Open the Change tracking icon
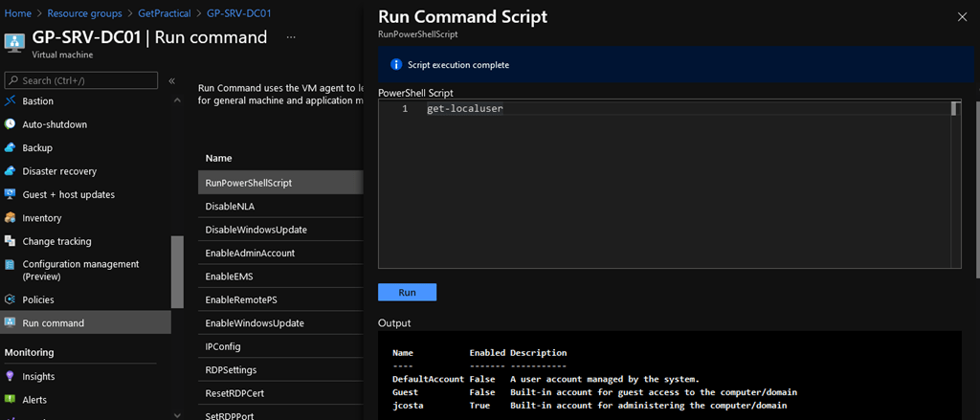 (x=10, y=241)
